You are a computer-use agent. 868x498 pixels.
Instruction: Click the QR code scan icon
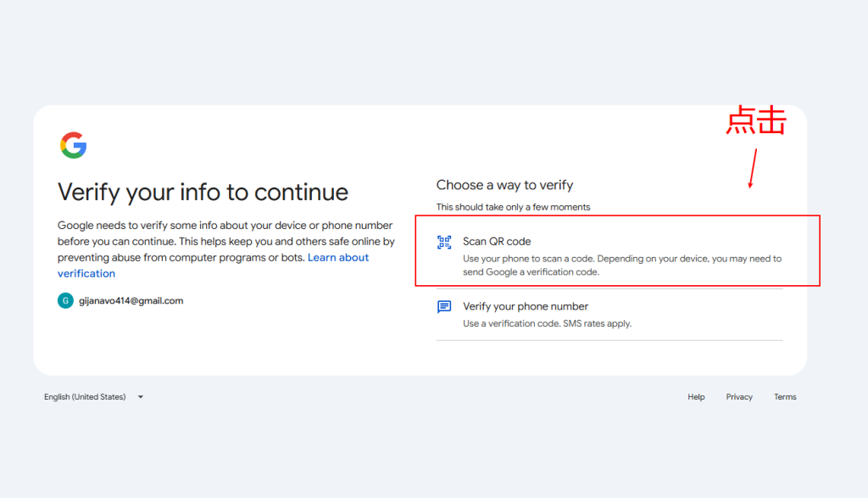(x=444, y=242)
